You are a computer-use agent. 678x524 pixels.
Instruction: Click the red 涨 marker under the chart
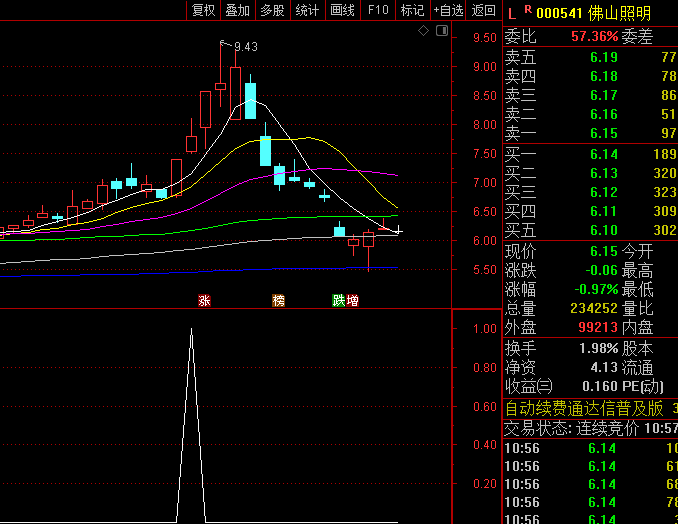click(x=205, y=300)
